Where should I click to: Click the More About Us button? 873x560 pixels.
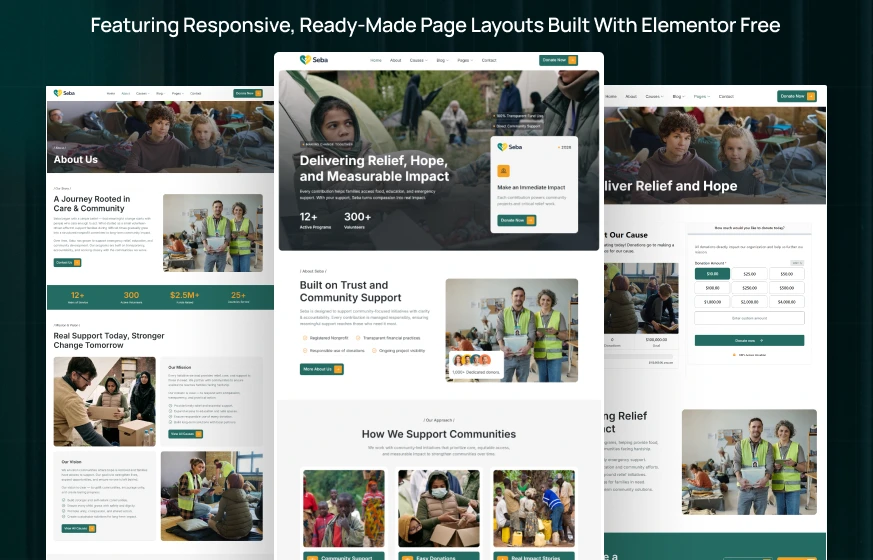tap(322, 369)
